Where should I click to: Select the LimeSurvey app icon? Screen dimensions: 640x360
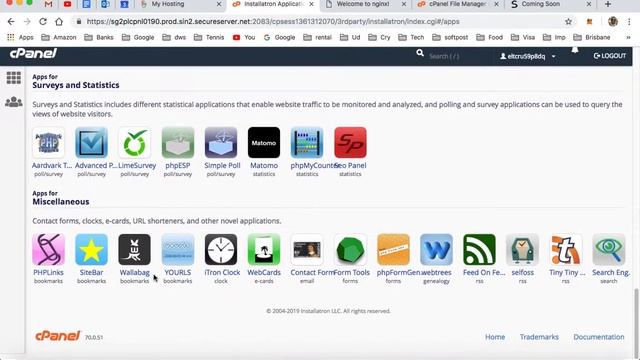click(135, 142)
